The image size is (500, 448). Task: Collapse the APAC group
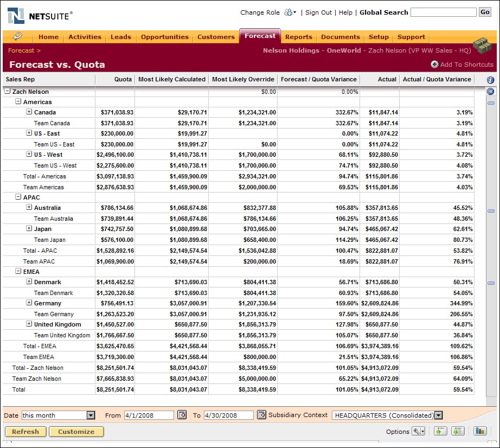click(x=18, y=197)
